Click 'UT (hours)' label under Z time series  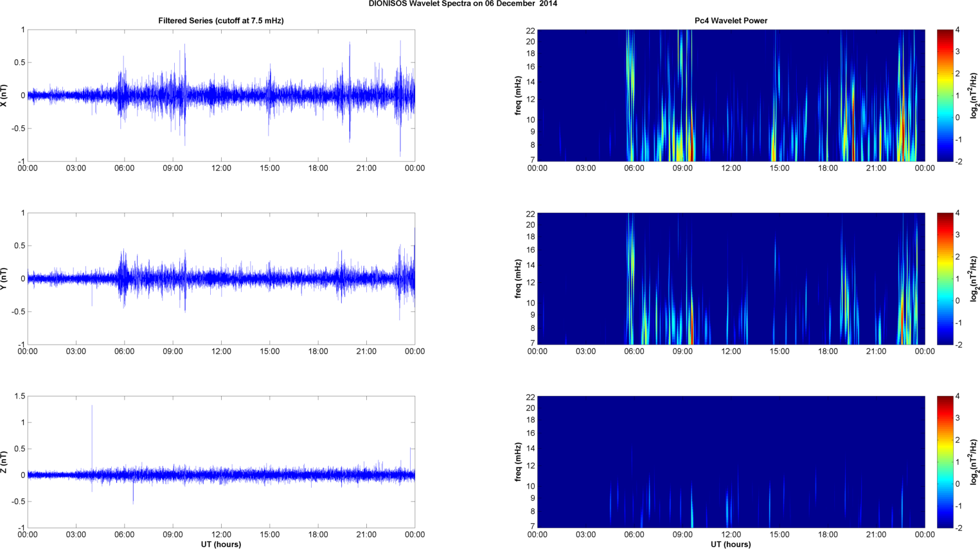(x=221, y=544)
